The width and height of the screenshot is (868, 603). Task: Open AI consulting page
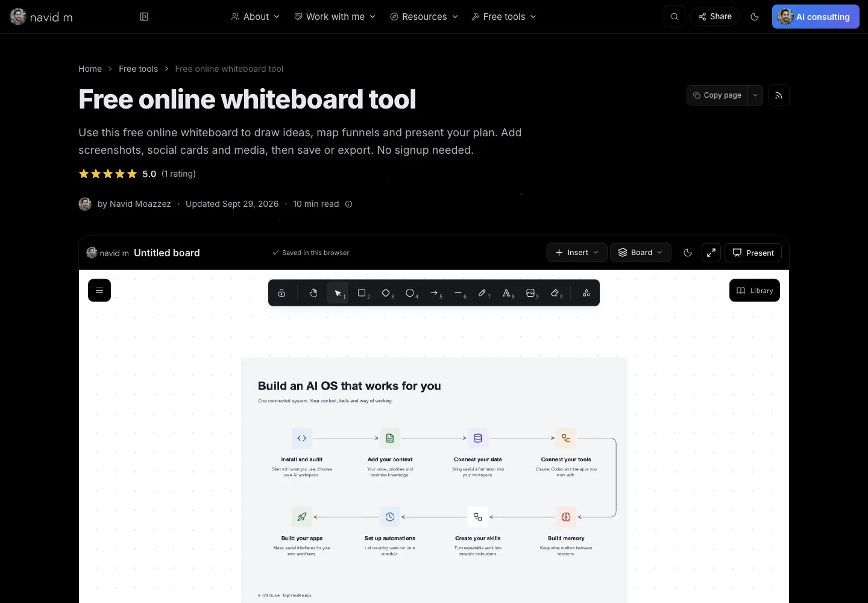coord(816,17)
